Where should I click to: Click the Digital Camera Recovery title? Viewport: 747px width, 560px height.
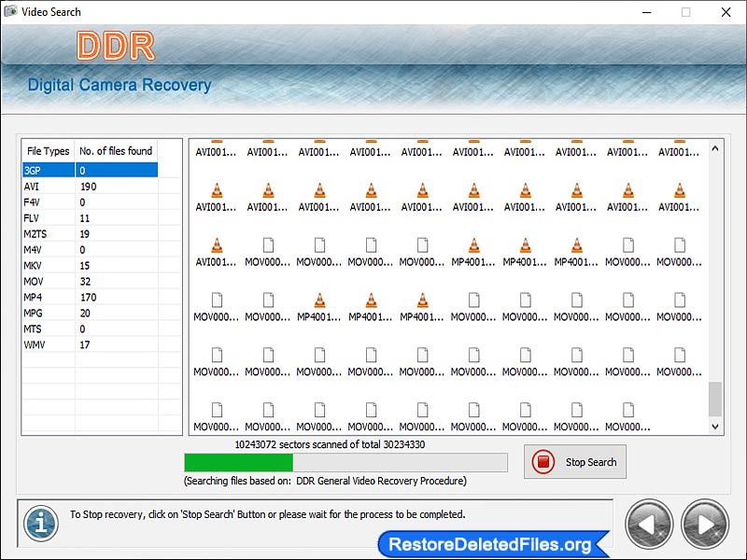[x=120, y=85]
